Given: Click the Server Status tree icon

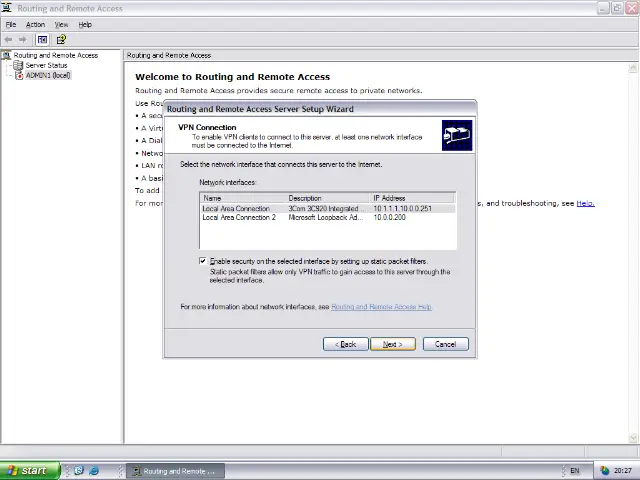Looking at the screenshot, I should tap(18, 65).
